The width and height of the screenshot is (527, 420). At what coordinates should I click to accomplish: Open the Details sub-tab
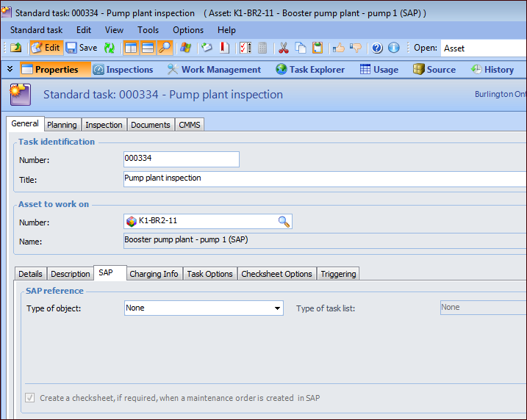(x=31, y=274)
